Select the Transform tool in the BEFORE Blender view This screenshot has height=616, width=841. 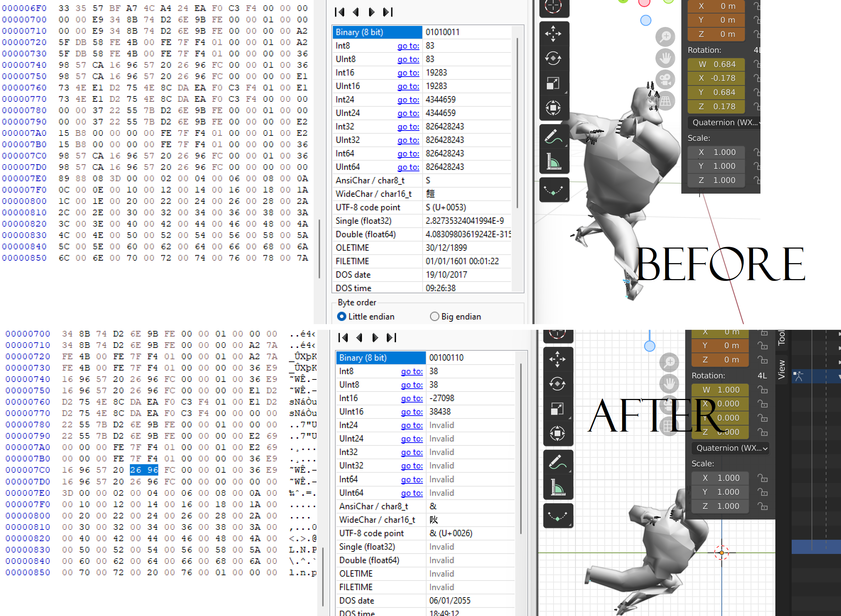[554, 108]
